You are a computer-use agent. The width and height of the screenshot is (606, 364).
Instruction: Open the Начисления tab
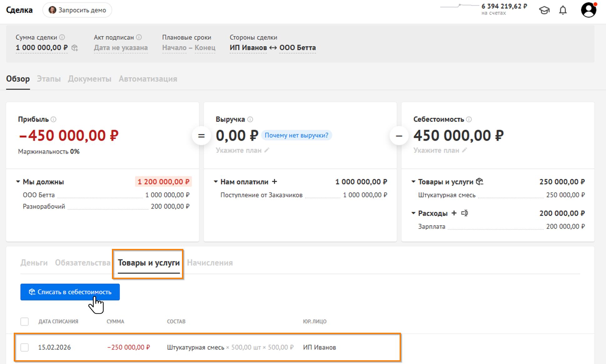click(x=210, y=263)
